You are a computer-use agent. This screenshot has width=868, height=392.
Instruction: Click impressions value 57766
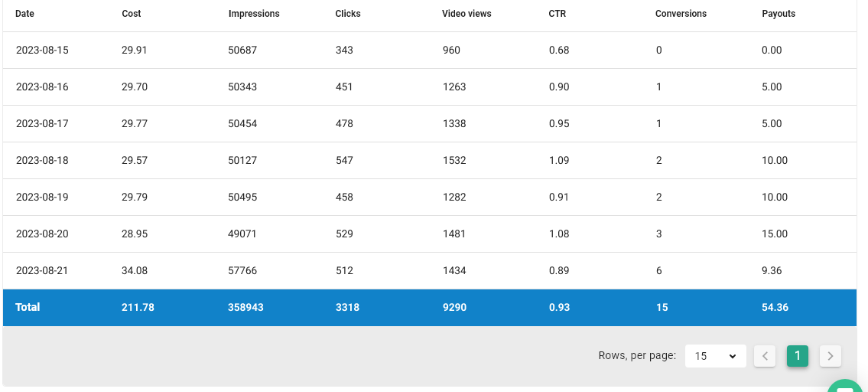pos(242,271)
